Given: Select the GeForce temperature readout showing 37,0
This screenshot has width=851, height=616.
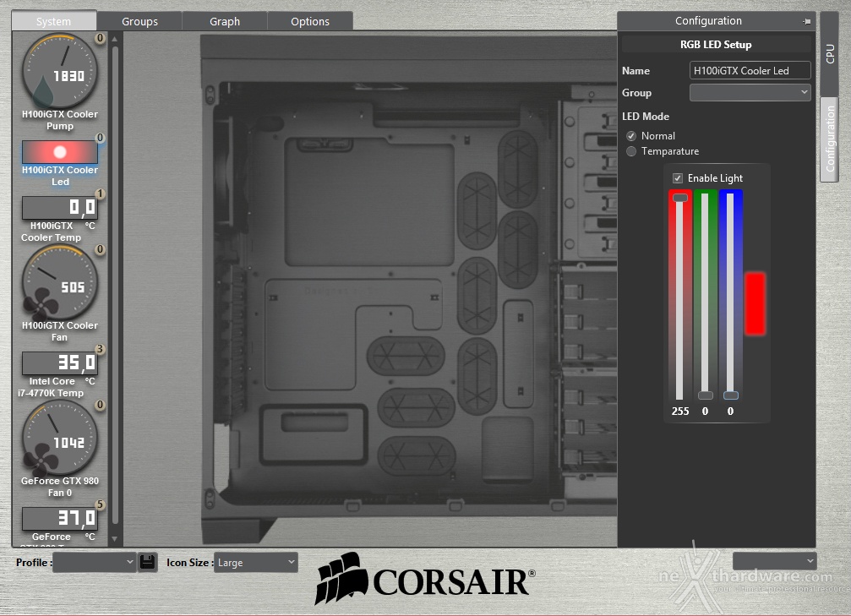Looking at the screenshot, I should 60,518.
